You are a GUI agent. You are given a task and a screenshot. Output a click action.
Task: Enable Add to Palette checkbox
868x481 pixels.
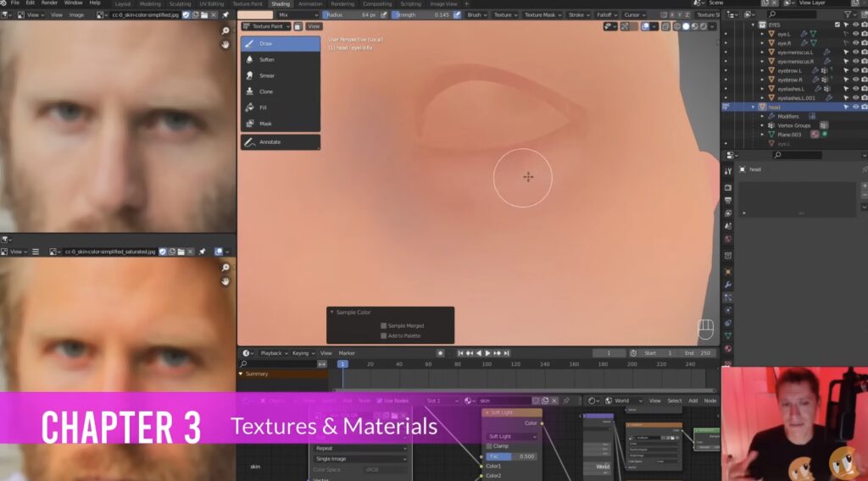(x=384, y=336)
